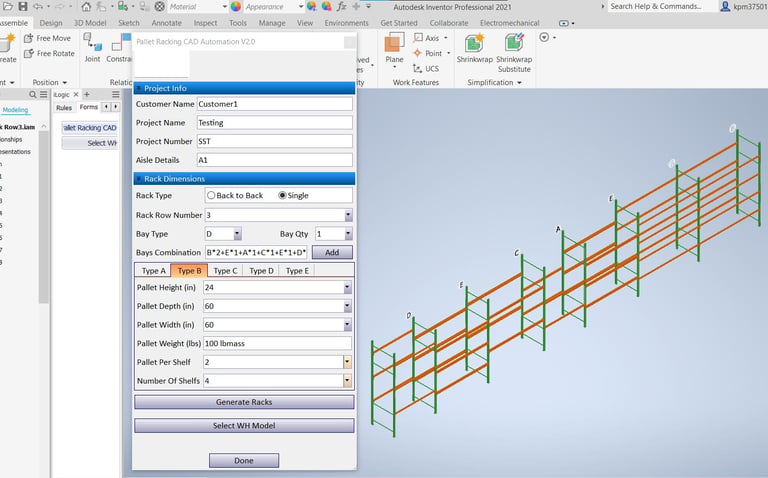Click the UCS work feature
The image size is (768, 478).
tap(426, 69)
